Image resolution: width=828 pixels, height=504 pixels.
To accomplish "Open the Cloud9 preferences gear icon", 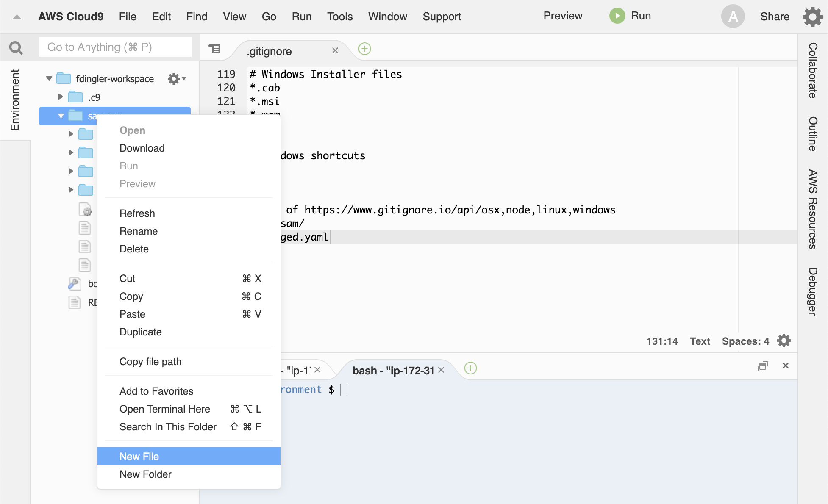I will coord(812,17).
